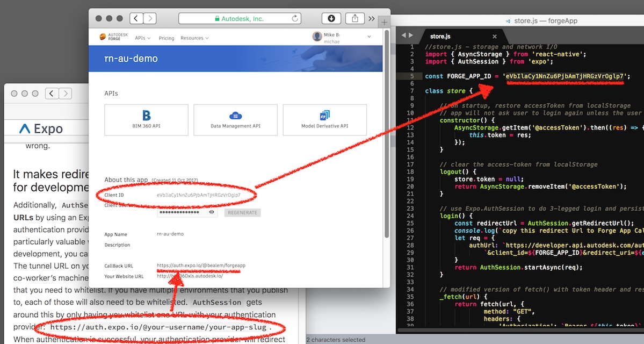The image size is (644, 344).
Task: Click the masked client secret field
Action: [187, 212]
